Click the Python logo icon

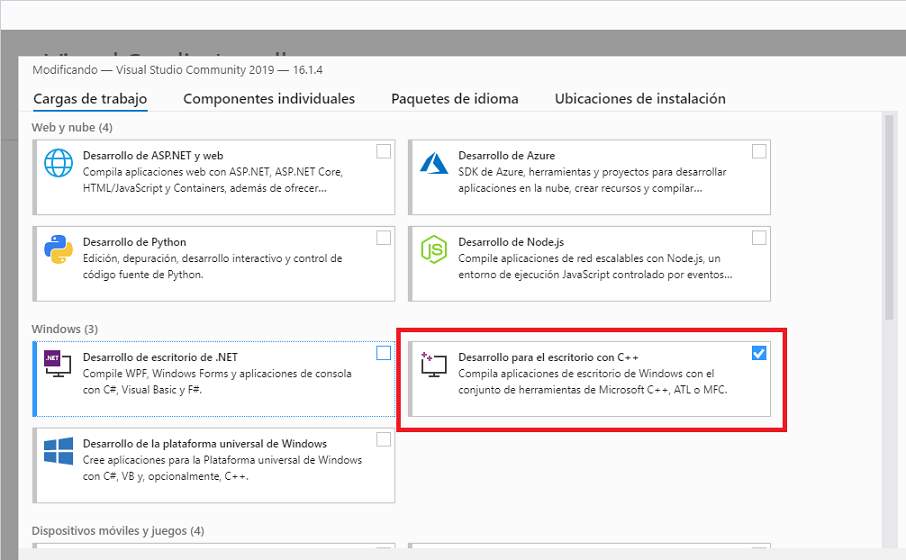point(58,249)
